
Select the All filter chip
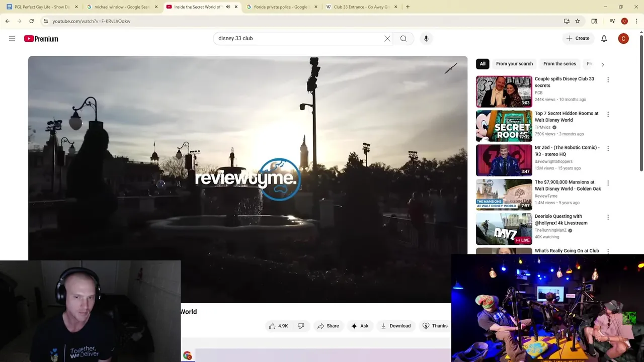[482, 64]
